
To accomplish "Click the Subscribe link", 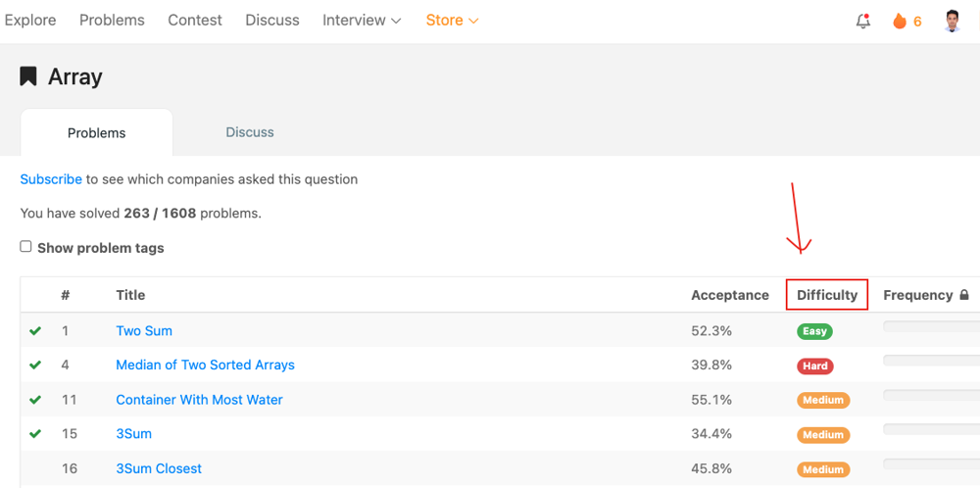I will [x=51, y=179].
